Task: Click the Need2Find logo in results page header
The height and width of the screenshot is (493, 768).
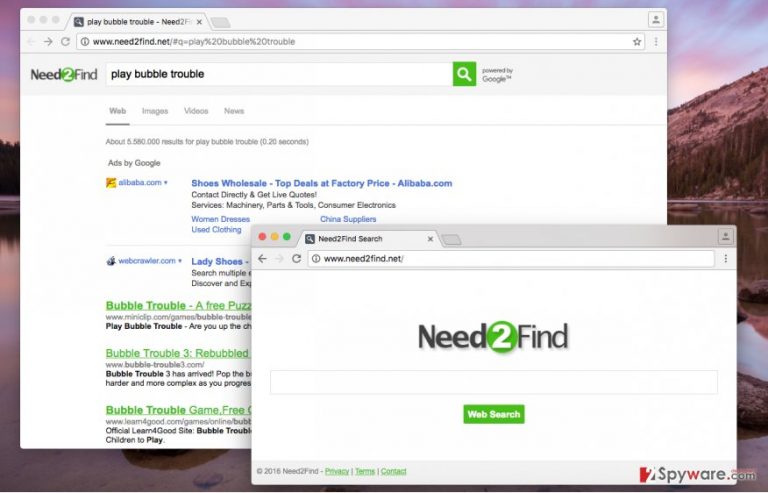Action: pyautogui.click(x=64, y=74)
